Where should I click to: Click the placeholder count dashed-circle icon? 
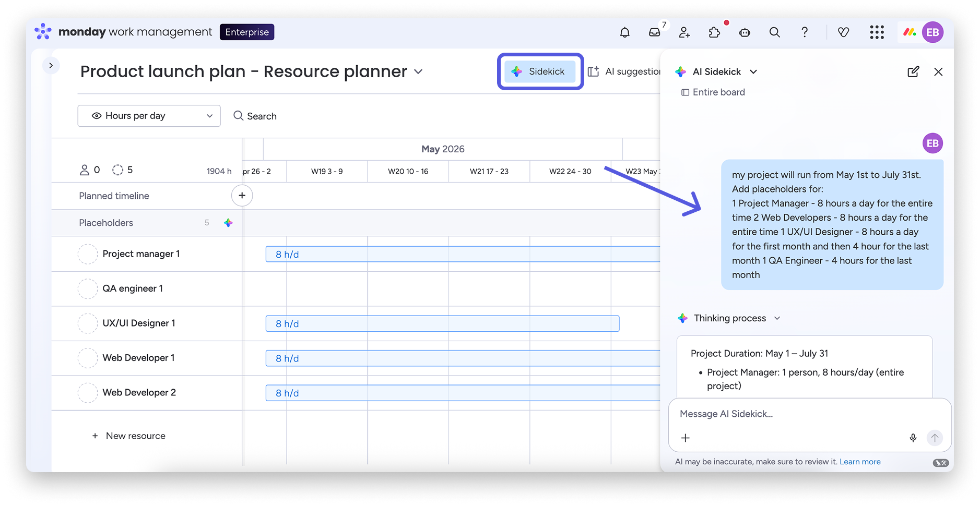coord(118,170)
